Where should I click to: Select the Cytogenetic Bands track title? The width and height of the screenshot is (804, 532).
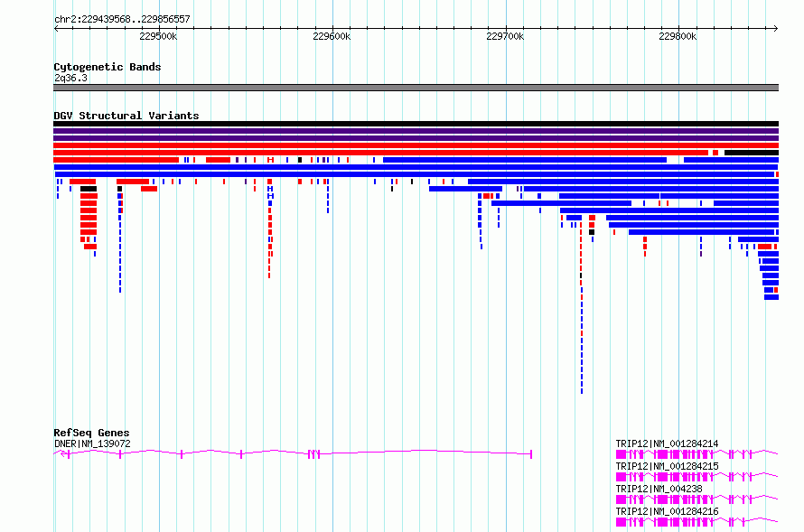pos(108,67)
